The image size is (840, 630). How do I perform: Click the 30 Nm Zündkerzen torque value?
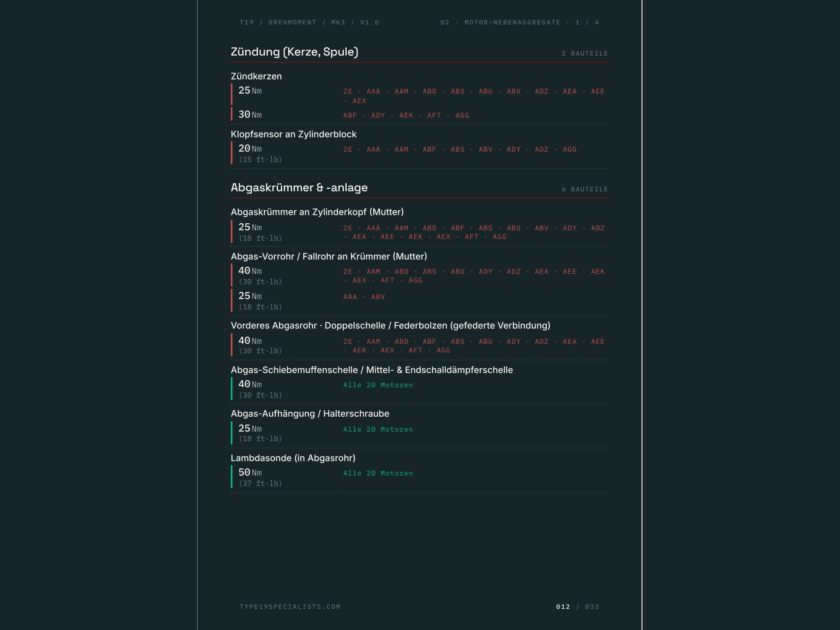[x=250, y=114]
